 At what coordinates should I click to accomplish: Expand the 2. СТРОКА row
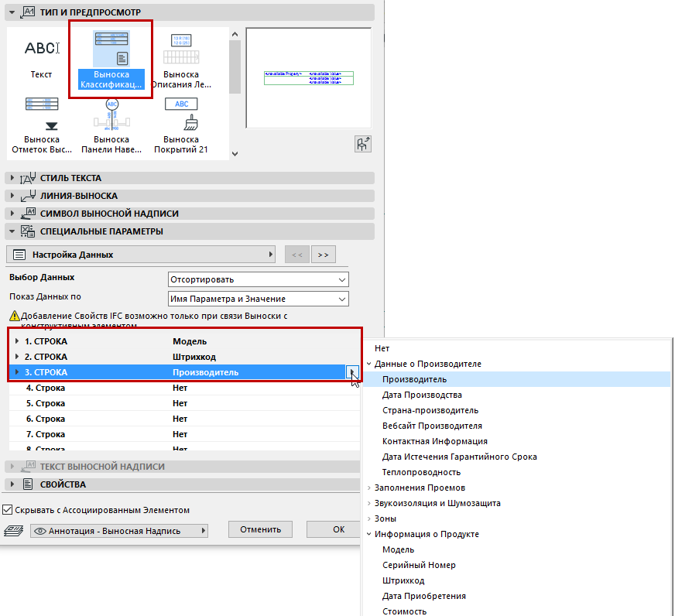17,357
